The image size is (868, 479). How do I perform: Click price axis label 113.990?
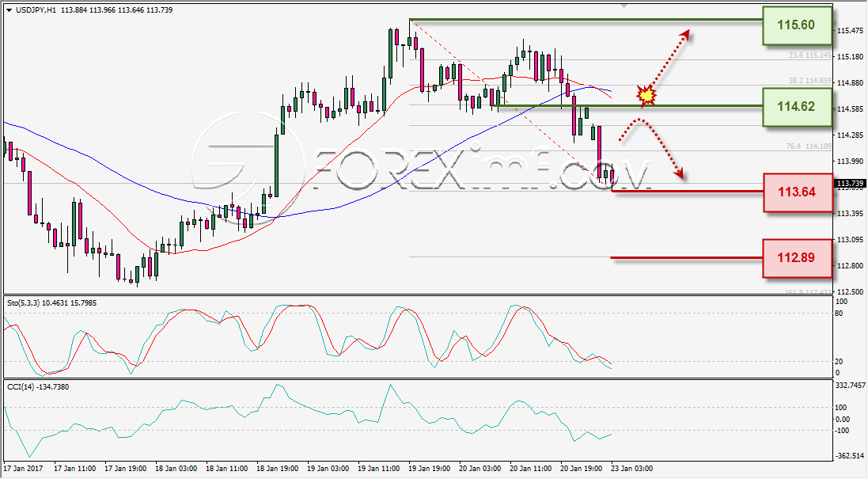[851, 162]
